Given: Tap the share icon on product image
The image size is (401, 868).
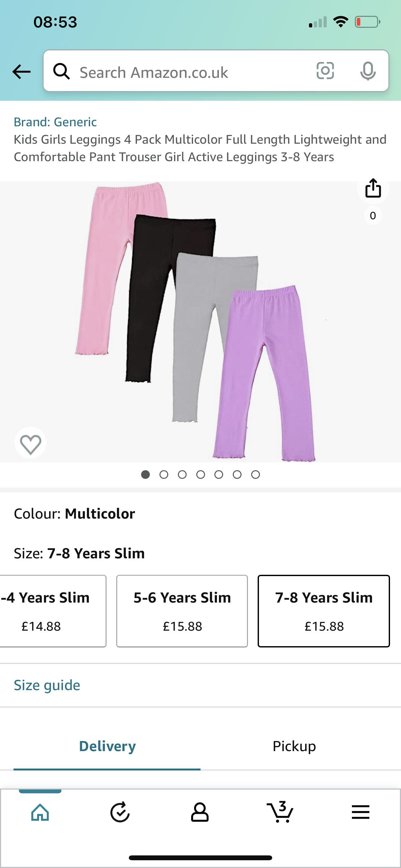Looking at the screenshot, I should tap(373, 188).
